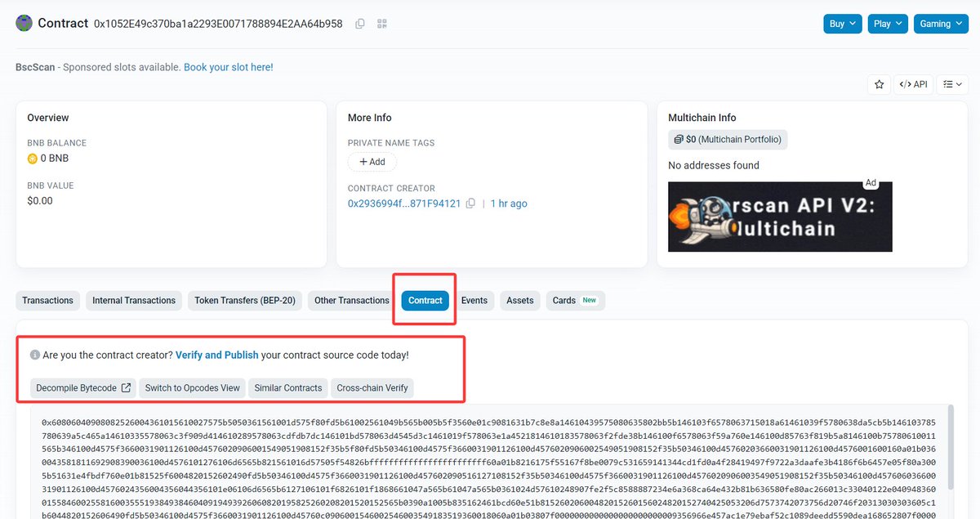Copy the contract creator address

(470, 204)
